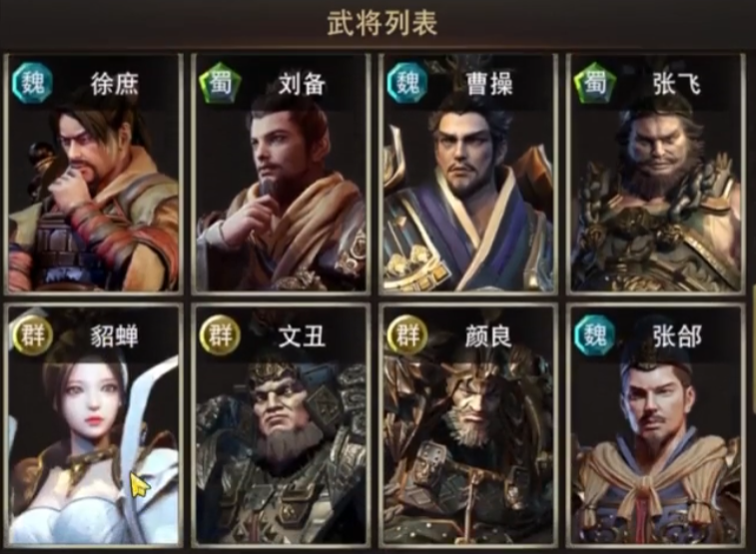Choose the 张郃 general portrait
This screenshot has height=554, width=756.
click(x=656, y=425)
